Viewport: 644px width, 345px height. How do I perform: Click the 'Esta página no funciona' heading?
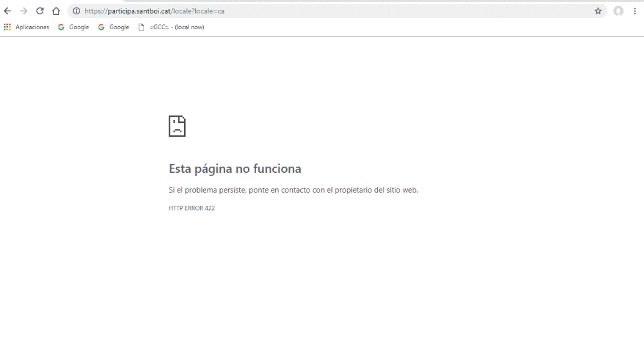(235, 168)
